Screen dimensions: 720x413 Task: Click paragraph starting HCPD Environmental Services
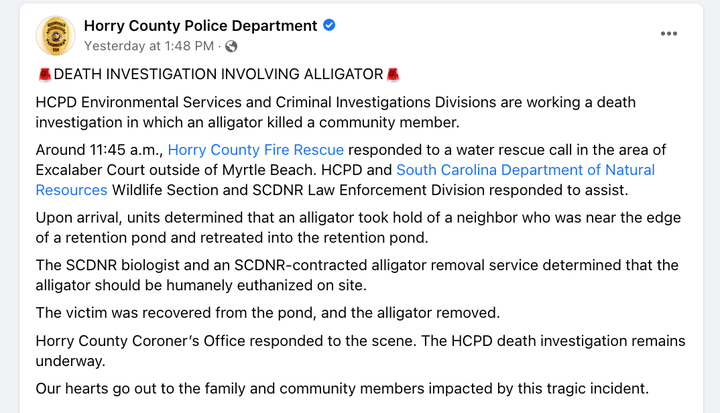pyautogui.click(x=336, y=112)
